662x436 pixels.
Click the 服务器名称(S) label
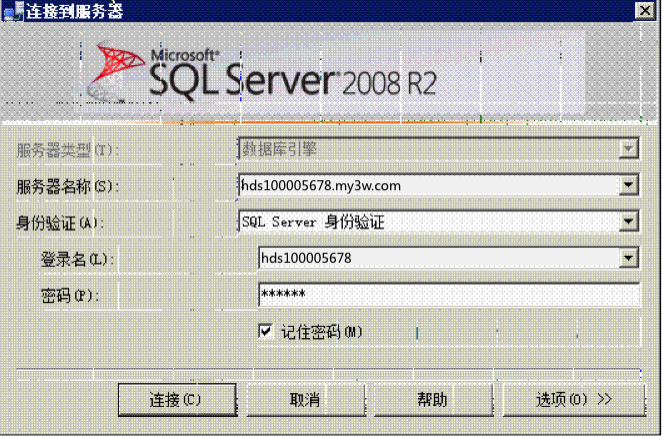67,186
